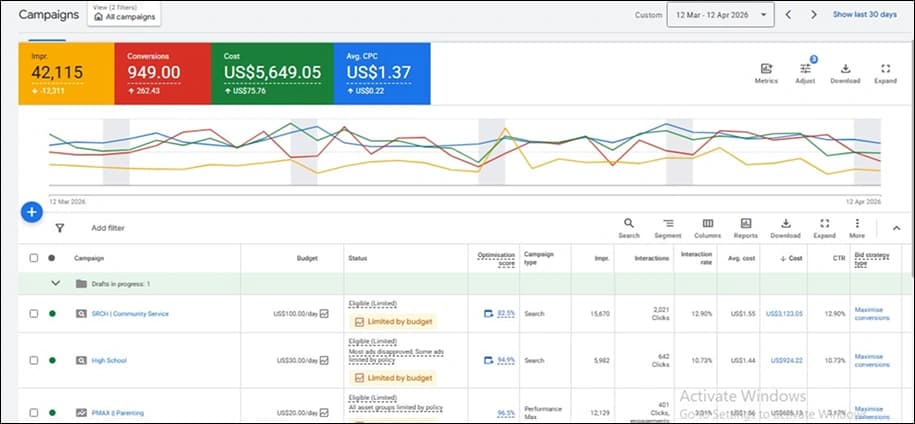The image size is (915, 424).
Task: Click the Custom date range label
Action: [648, 15]
